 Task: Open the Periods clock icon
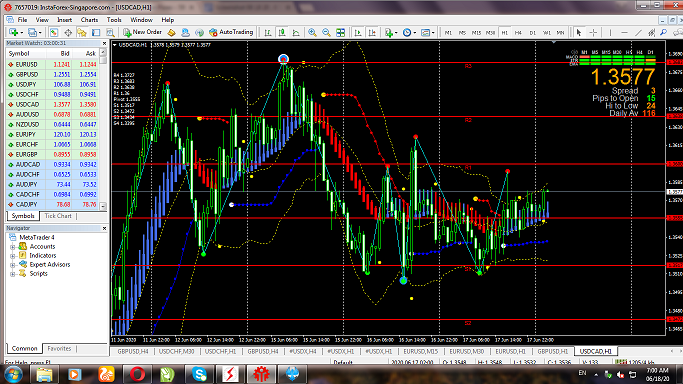click(407, 32)
